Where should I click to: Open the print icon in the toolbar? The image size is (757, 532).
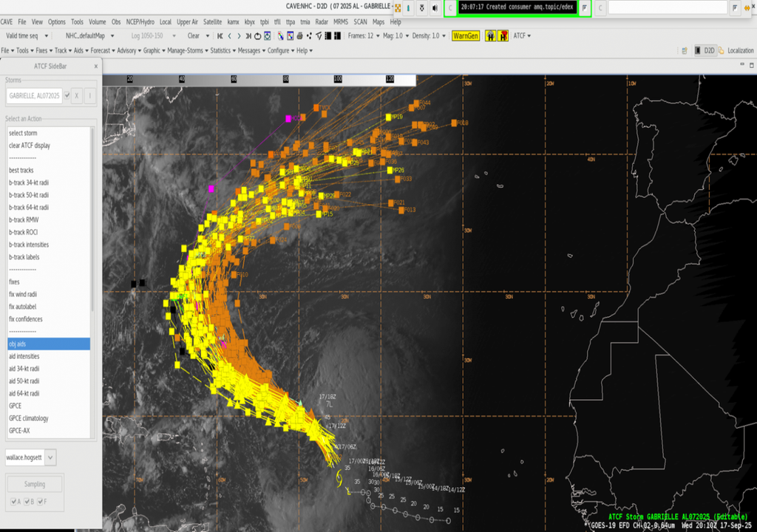(299, 34)
